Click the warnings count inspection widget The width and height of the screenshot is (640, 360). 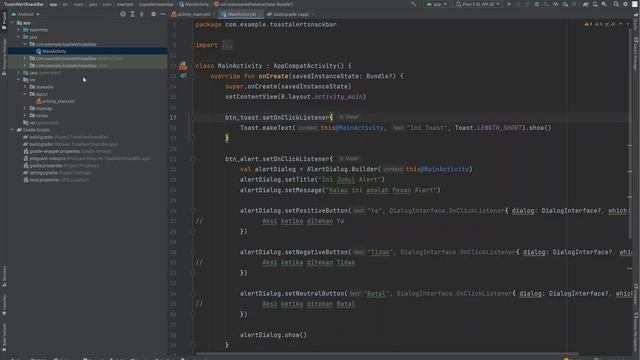[x=600, y=24]
